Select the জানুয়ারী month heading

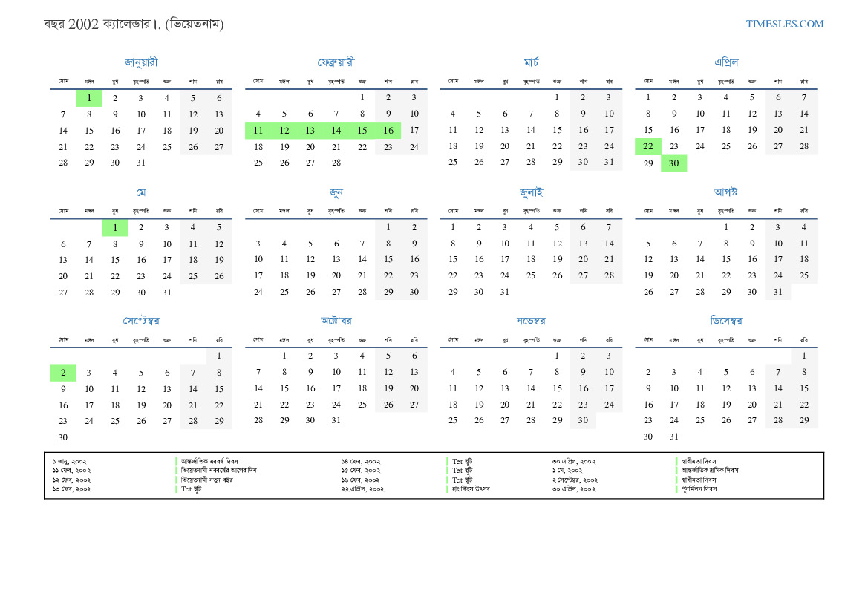pyautogui.click(x=141, y=62)
